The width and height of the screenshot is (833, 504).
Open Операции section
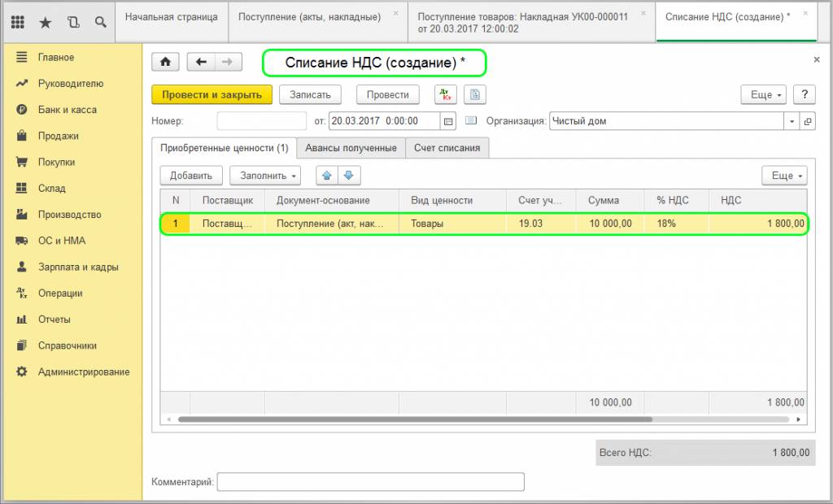click(60, 293)
